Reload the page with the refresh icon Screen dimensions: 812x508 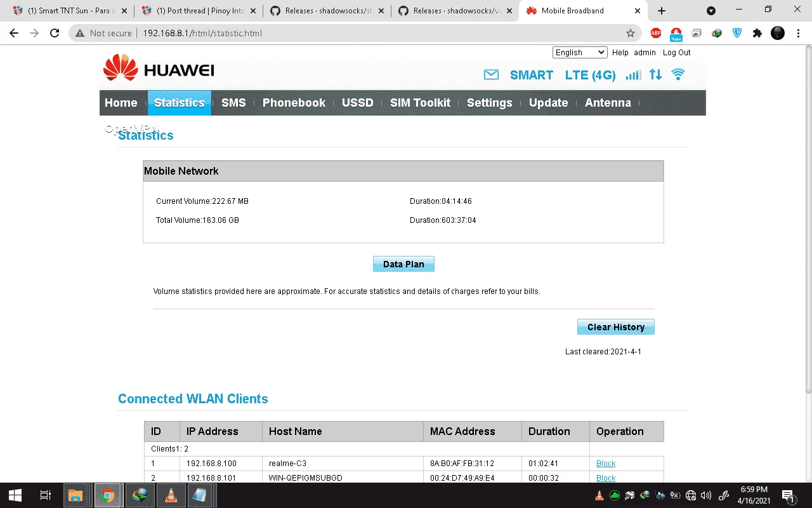[x=55, y=33]
